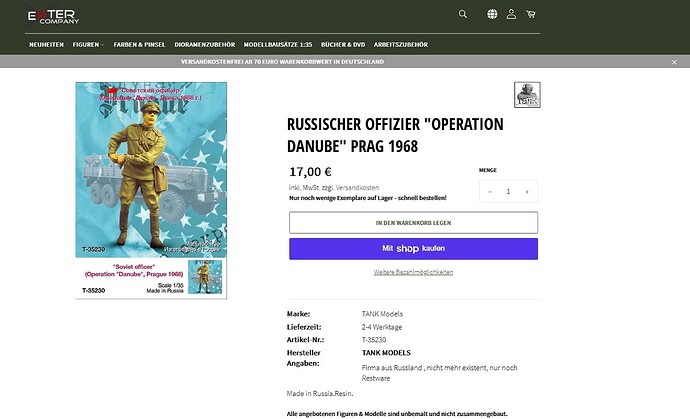
Task: Open the shopping cart icon
Action: click(x=531, y=14)
